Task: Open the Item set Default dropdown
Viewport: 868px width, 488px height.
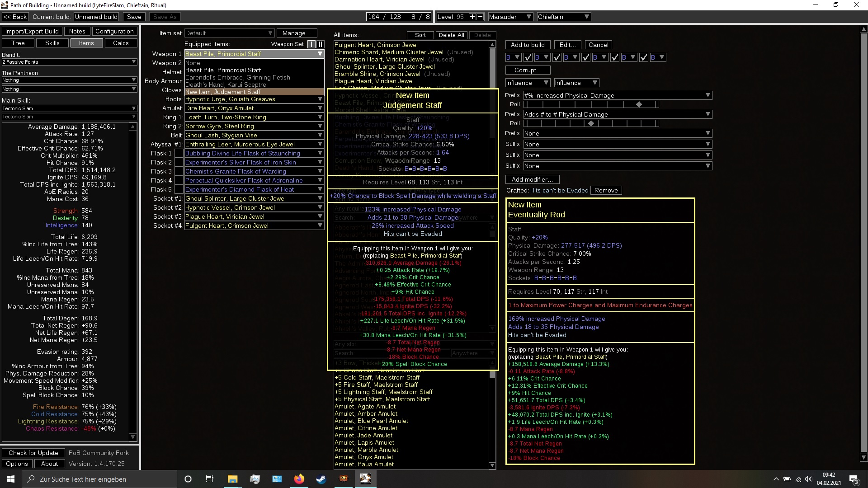Action: pyautogui.click(x=229, y=33)
